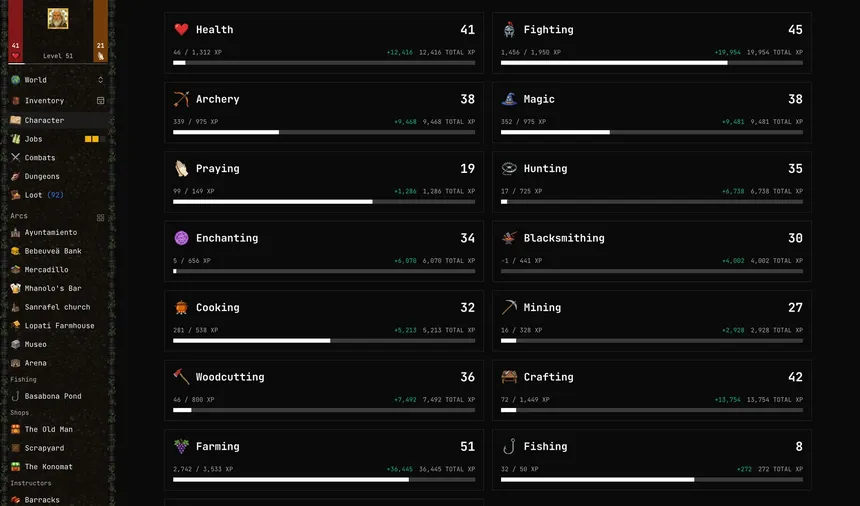
Task: Click the Praying hands icon
Action: point(181,168)
